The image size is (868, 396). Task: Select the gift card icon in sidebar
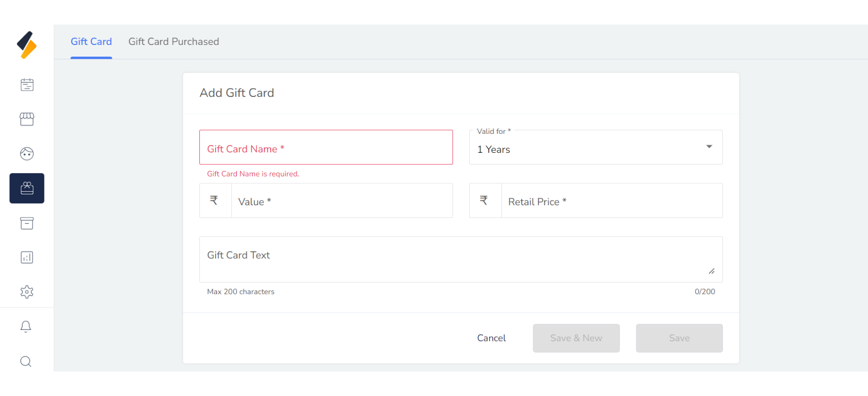point(27,188)
